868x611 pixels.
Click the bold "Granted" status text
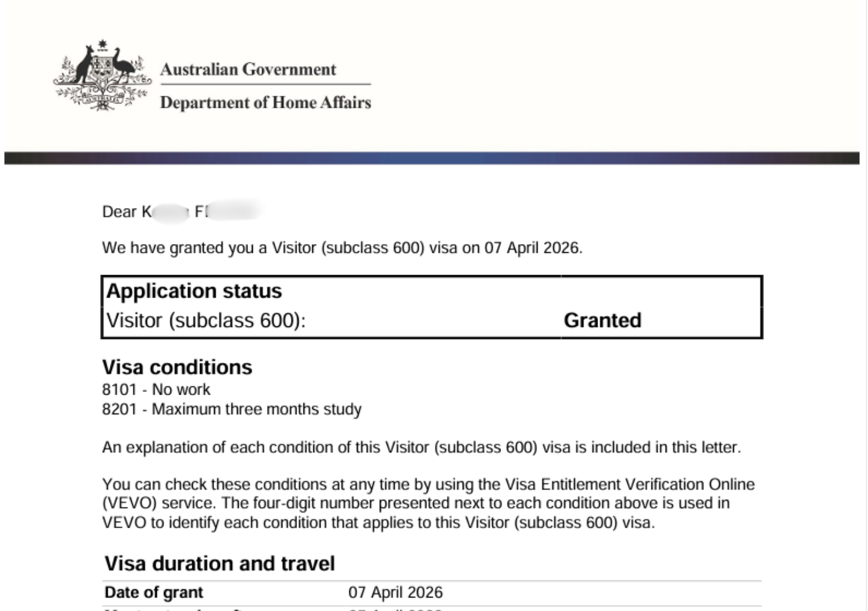click(x=602, y=320)
